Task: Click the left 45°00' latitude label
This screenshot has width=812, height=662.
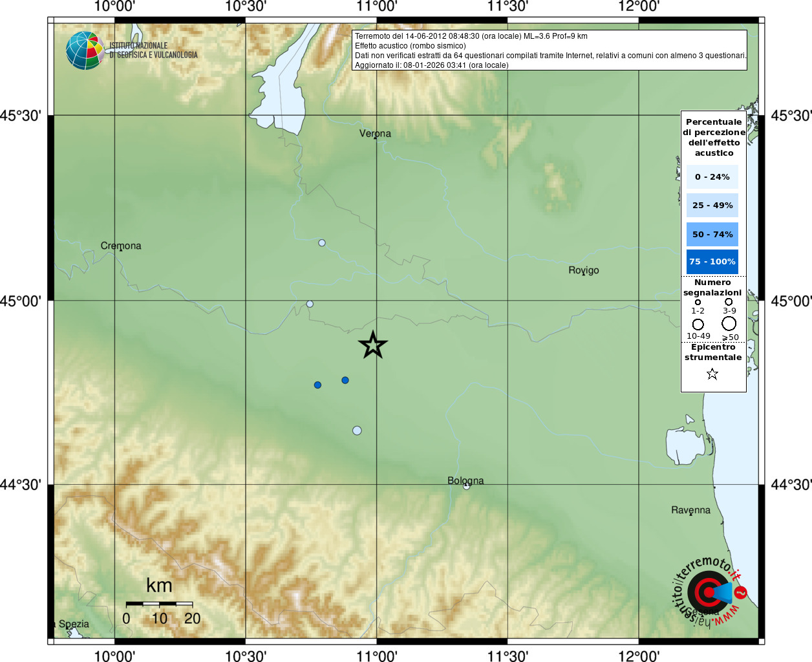Action: (x=21, y=301)
